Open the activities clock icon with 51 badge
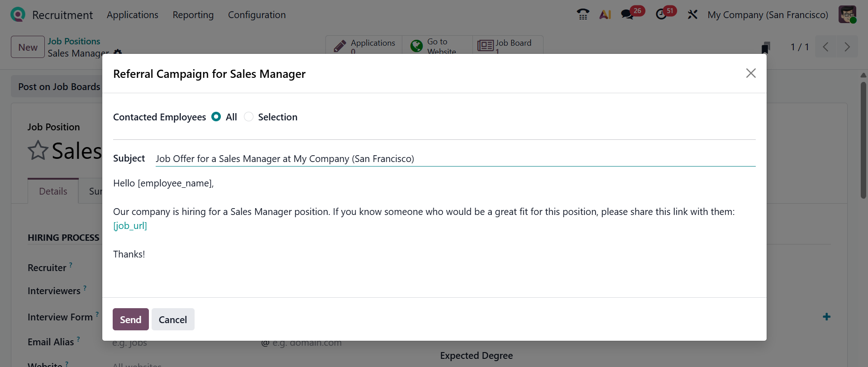This screenshot has height=367, width=868. click(x=662, y=14)
